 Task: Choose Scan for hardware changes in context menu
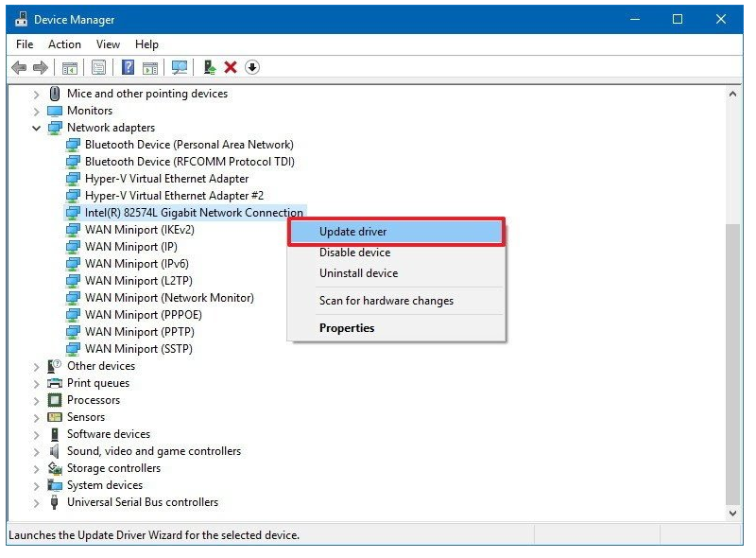(x=396, y=301)
